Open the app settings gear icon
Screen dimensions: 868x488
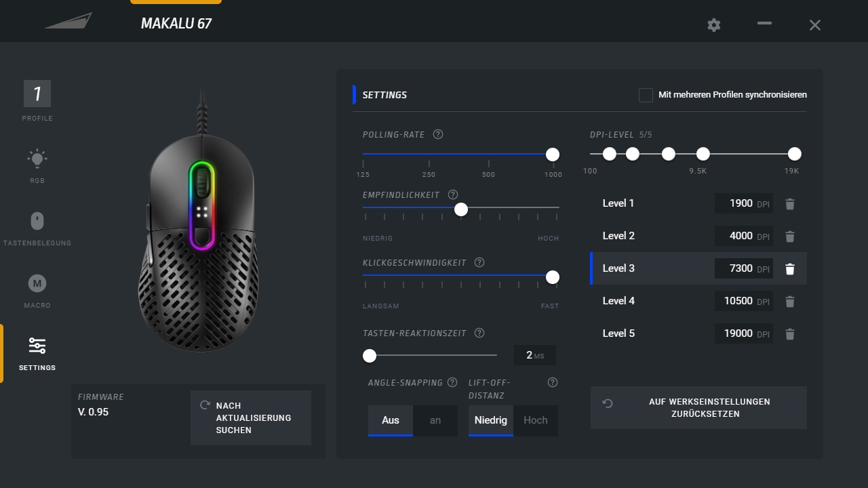coord(713,25)
